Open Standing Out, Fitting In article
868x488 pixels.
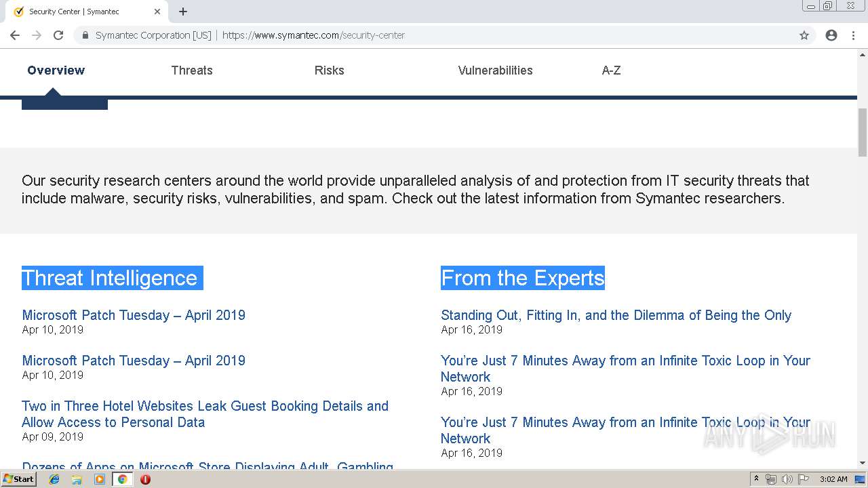point(616,315)
